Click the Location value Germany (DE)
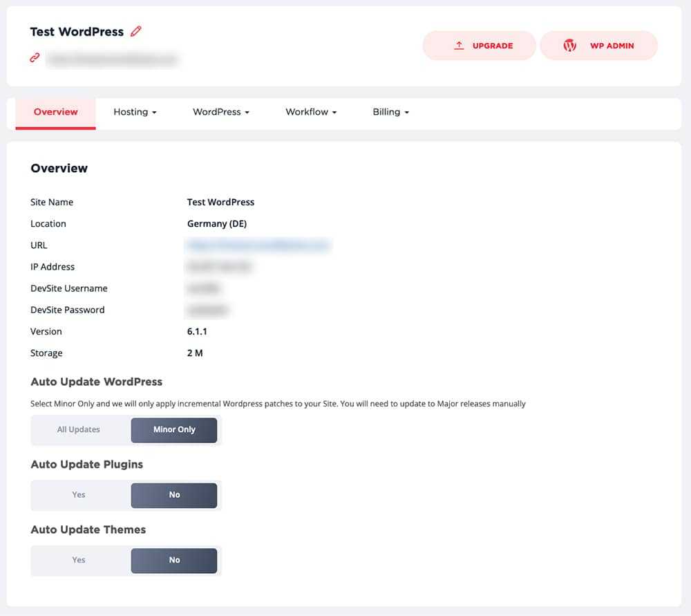Viewport: 691px width, 616px height. (x=217, y=223)
